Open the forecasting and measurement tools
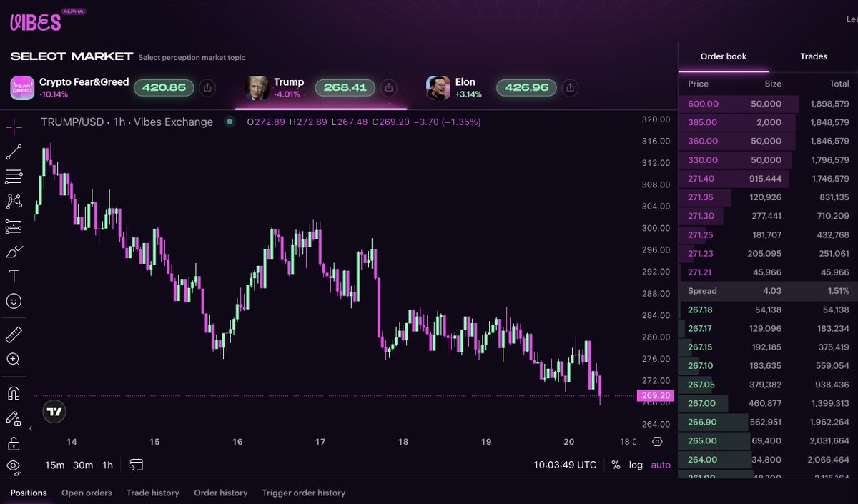This screenshot has height=504, width=858. click(14, 227)
